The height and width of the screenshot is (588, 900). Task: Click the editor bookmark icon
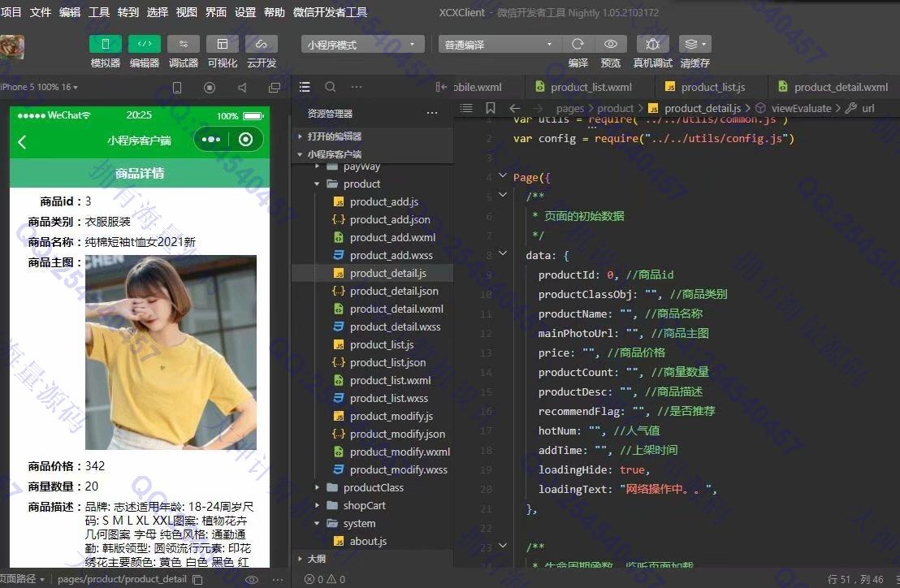click(490, 108)
